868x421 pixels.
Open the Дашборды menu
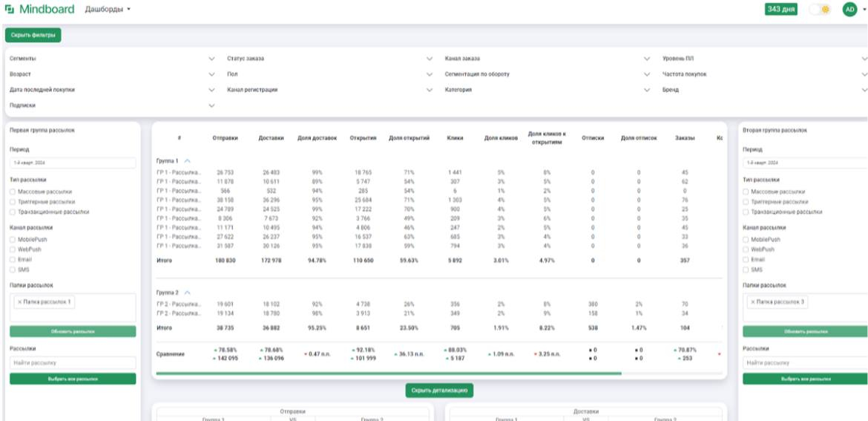click(x=107, y=10)
